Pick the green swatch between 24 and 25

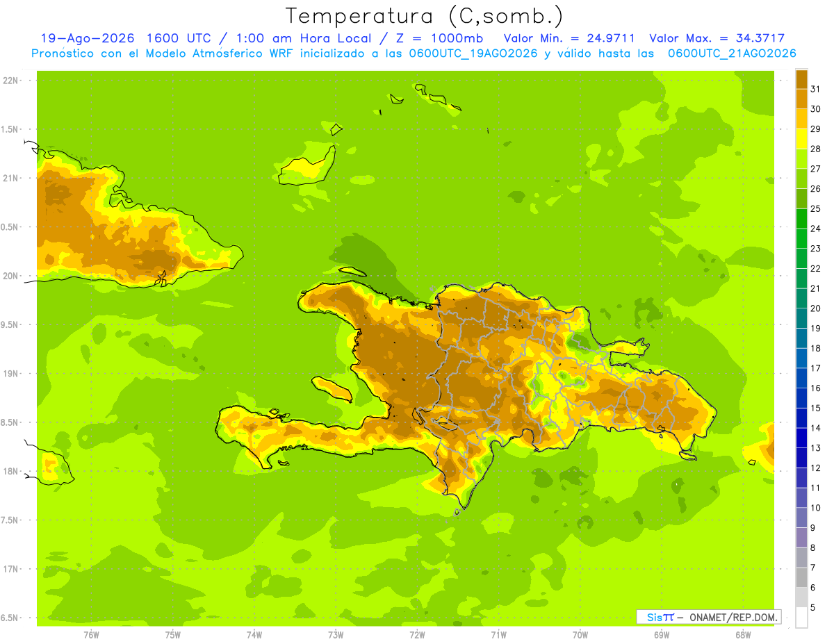click(x=801, y=219)
